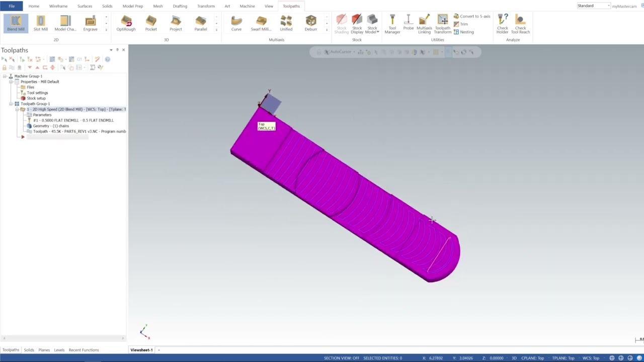Open the Tool Manager

click(x=392, y=24)
